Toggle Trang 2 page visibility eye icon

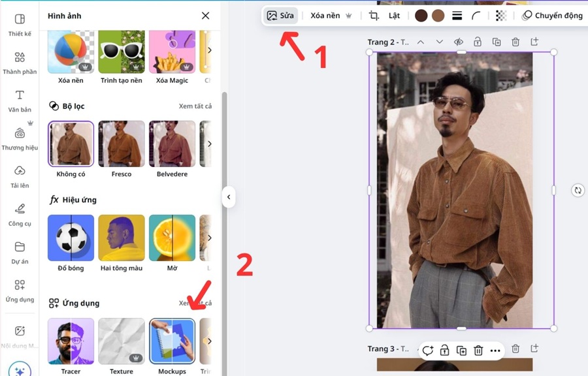pyautogui.click(x=459, y=42)
